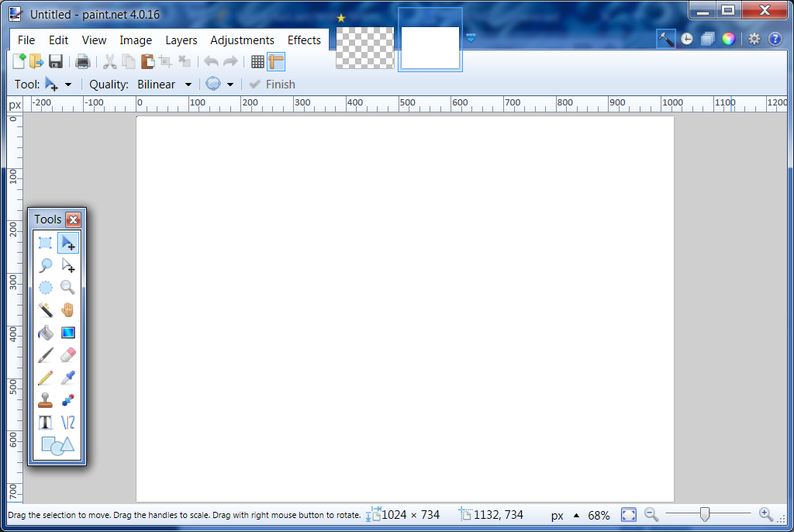Open the Settings gear

pyautogui.click(x=754, y=39)
